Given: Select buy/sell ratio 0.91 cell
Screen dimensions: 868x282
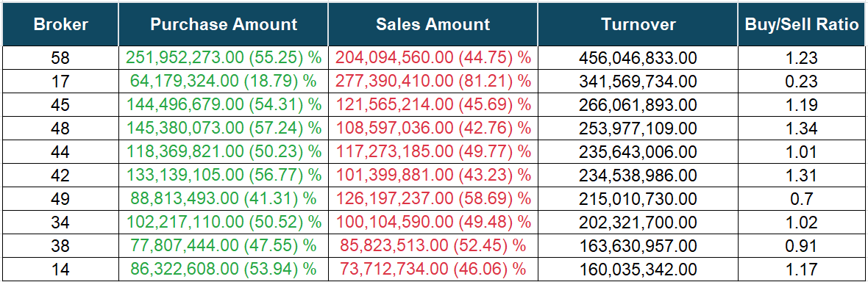Looking at the screenshot, I should pos(802,245).
